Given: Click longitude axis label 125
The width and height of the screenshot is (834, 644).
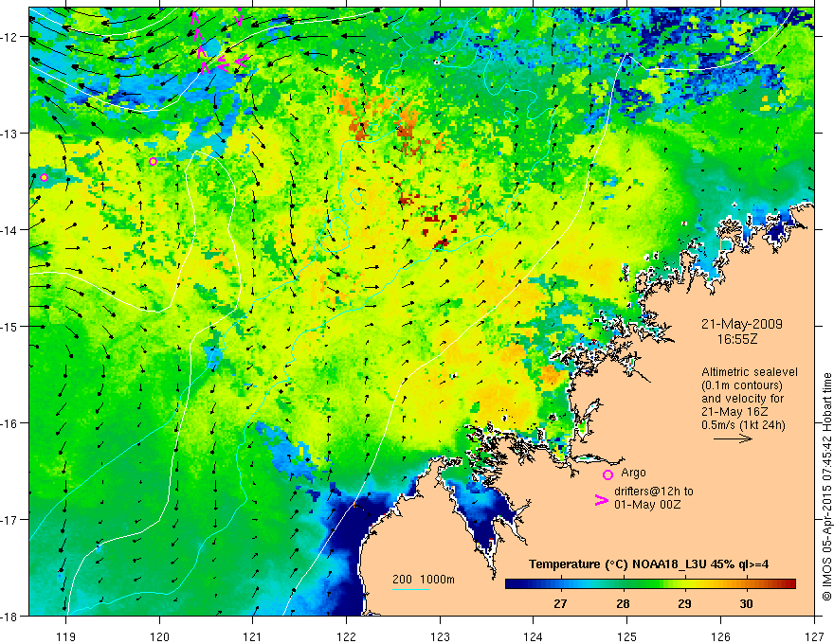Looking at the screenshot, I should point(626,636).
